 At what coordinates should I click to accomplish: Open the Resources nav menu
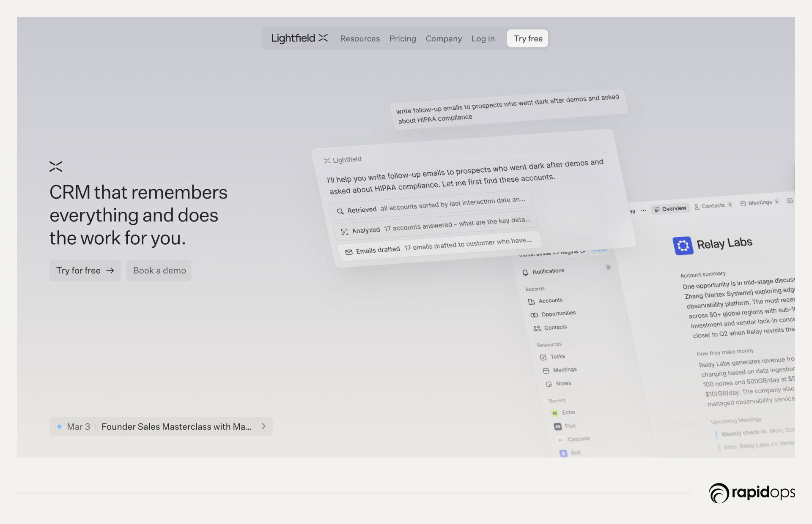point(360,39)
